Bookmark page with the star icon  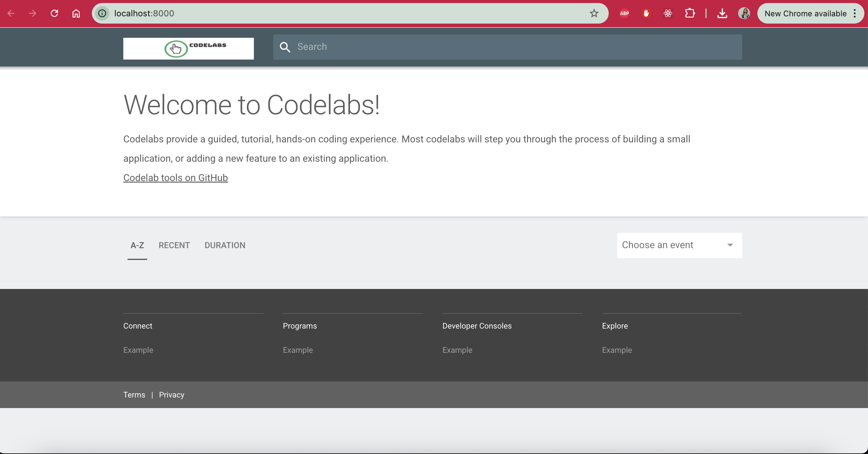tap(594, 14)
